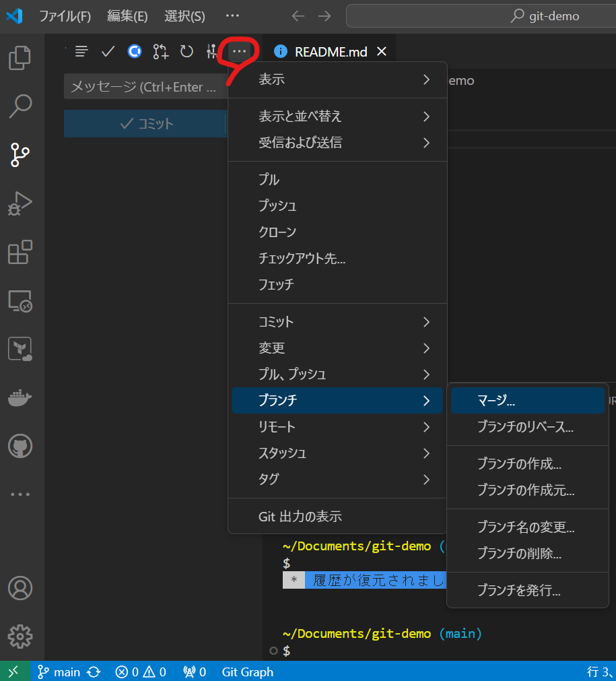Viewport: 616px width, 681px height.
Task: Select ブランチ名の変更... entry
Action: coord(527,527)
